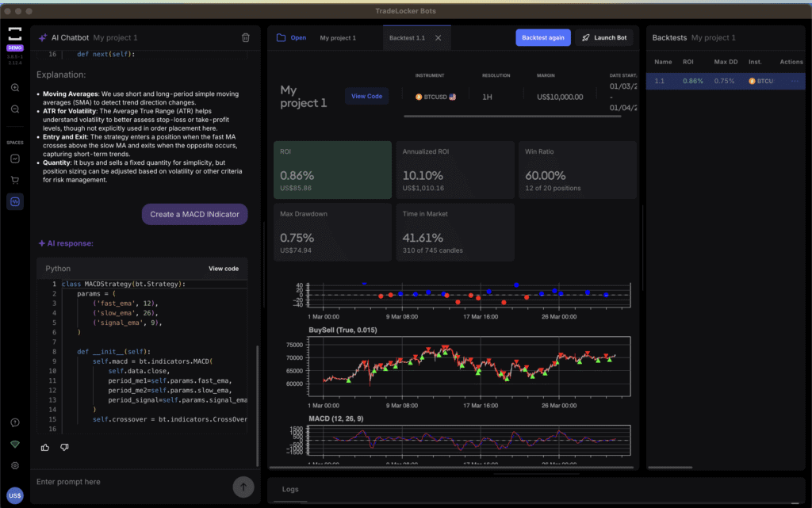
Task: Open the help icon in sidebar
Action: [15, 422]
